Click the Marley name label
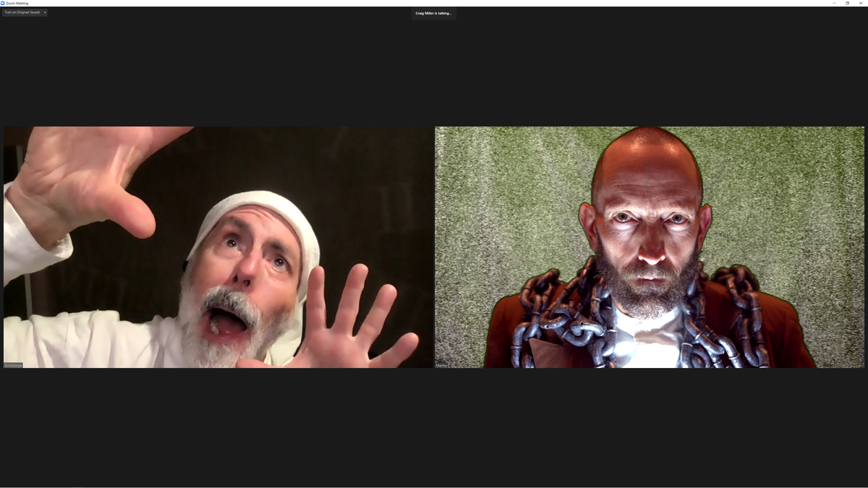The width and height of the screenshot is (868, 488). coord(441,365)
